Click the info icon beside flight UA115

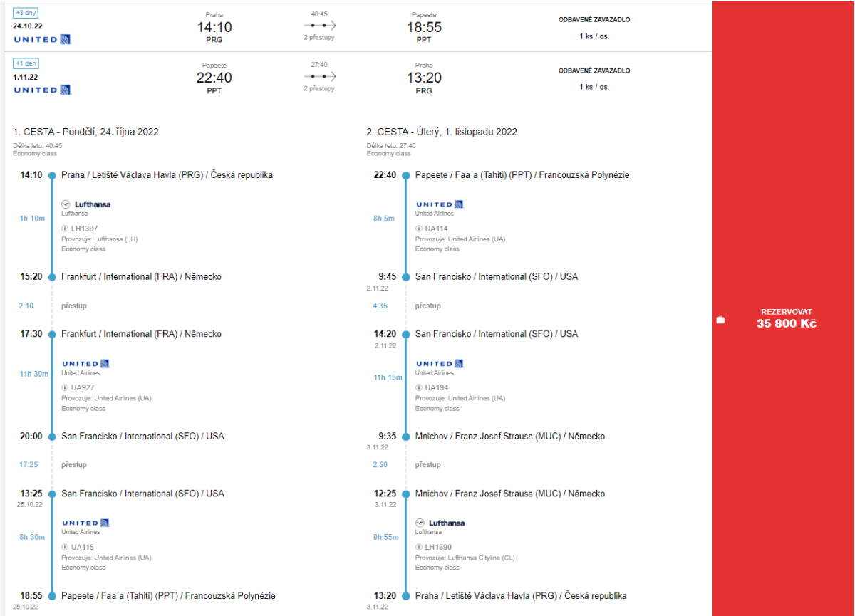click(x=65, y=548)
